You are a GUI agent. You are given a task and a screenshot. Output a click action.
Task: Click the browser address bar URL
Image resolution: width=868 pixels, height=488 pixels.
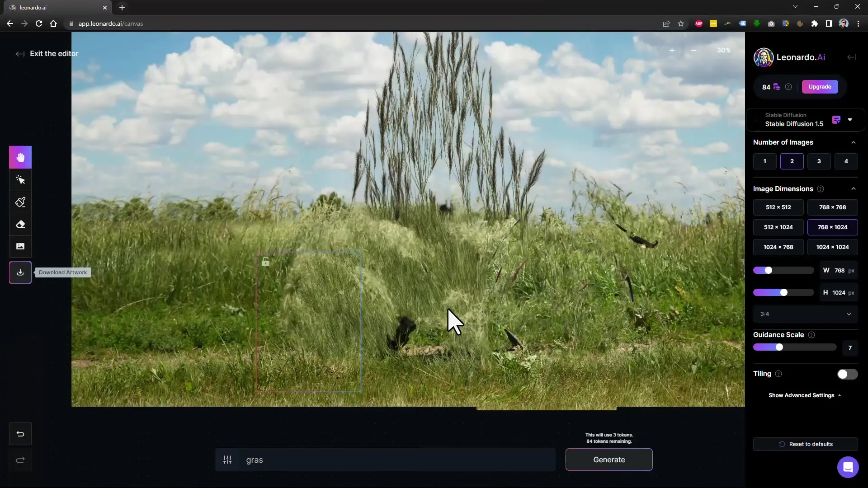111,23
